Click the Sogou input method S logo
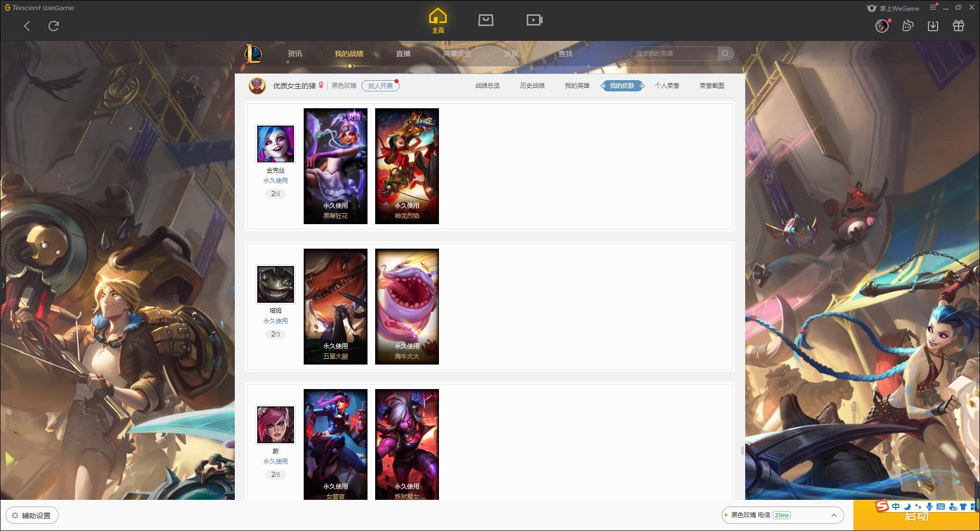The image size is (980, 531). (882, 506)
